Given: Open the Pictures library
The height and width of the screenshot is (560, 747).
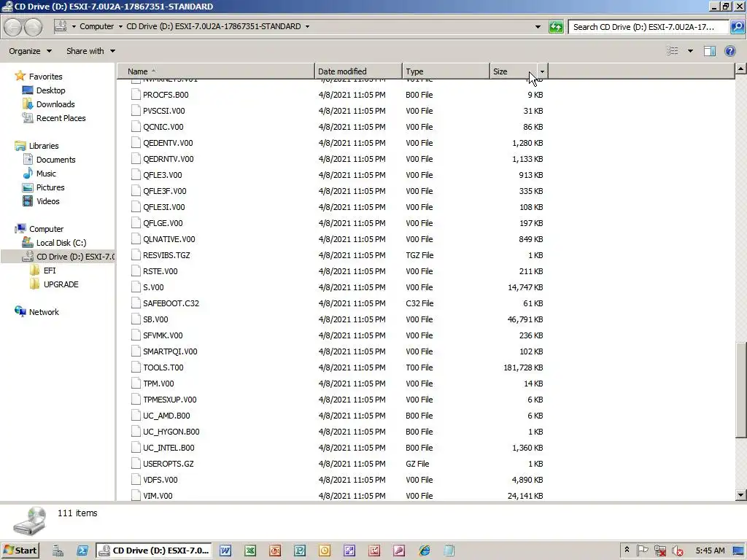Looking at the screenshot, I should pos(50,187).
